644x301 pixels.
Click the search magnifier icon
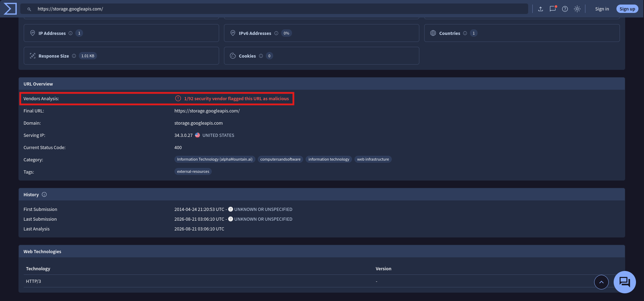[29, 9]
